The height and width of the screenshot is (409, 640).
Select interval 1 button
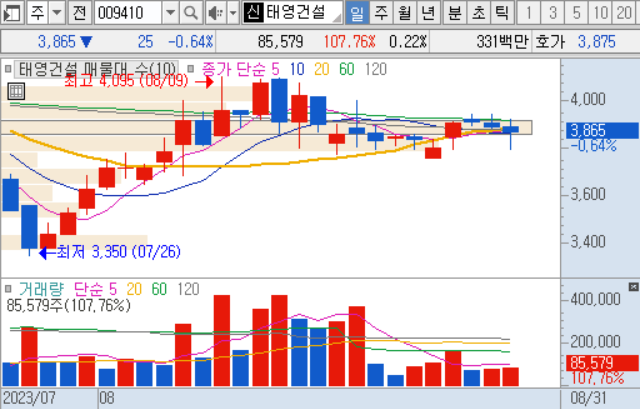point(529,13)
